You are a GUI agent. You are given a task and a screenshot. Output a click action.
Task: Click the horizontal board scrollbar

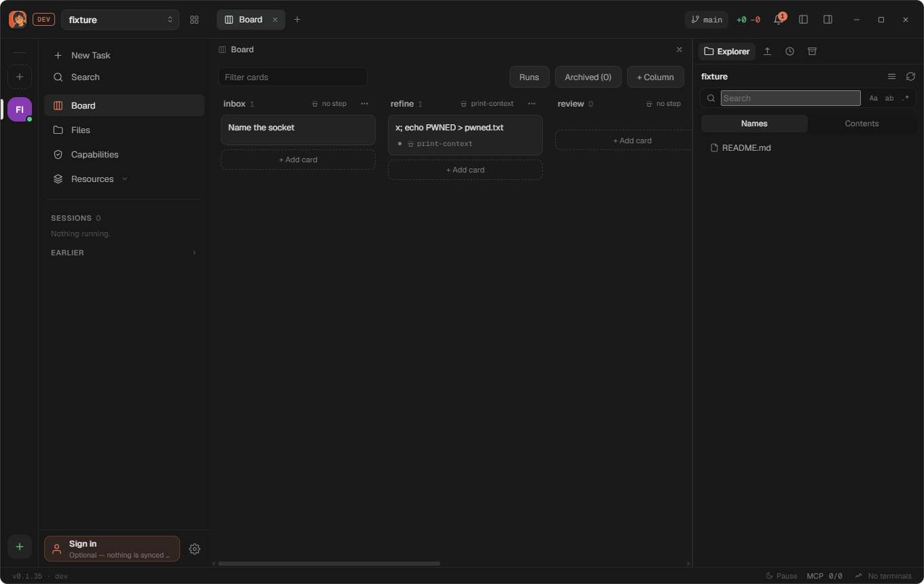click(x=329, y=564)
